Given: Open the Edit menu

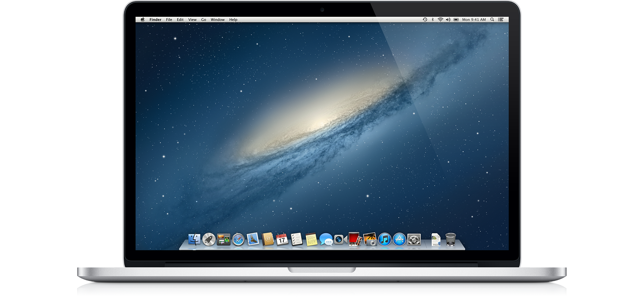Looking at the screenshot, I should click(180, 20).
